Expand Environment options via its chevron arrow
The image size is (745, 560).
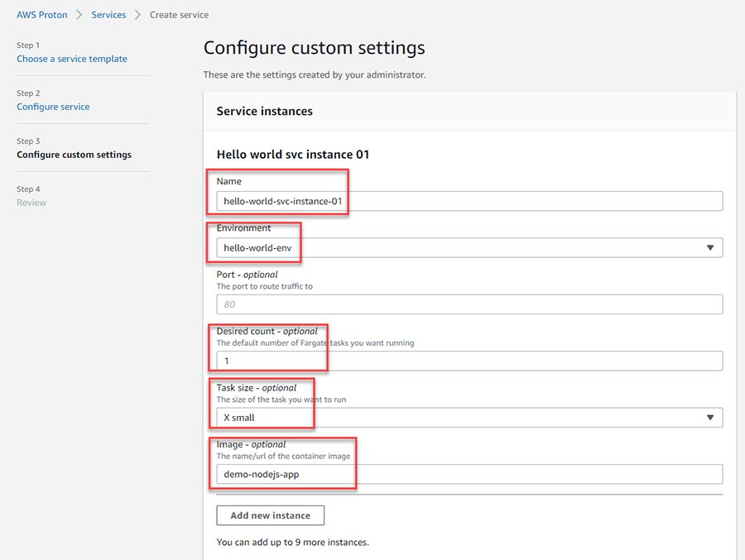(x=710, y=247)
